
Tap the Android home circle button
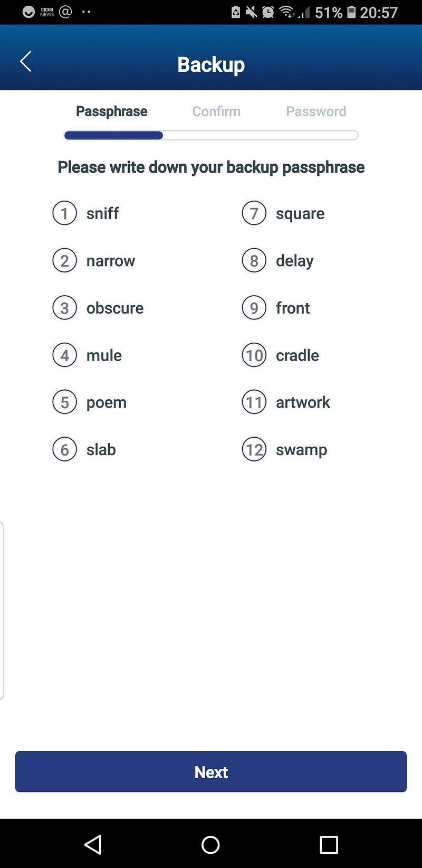(x=210, y=845)
